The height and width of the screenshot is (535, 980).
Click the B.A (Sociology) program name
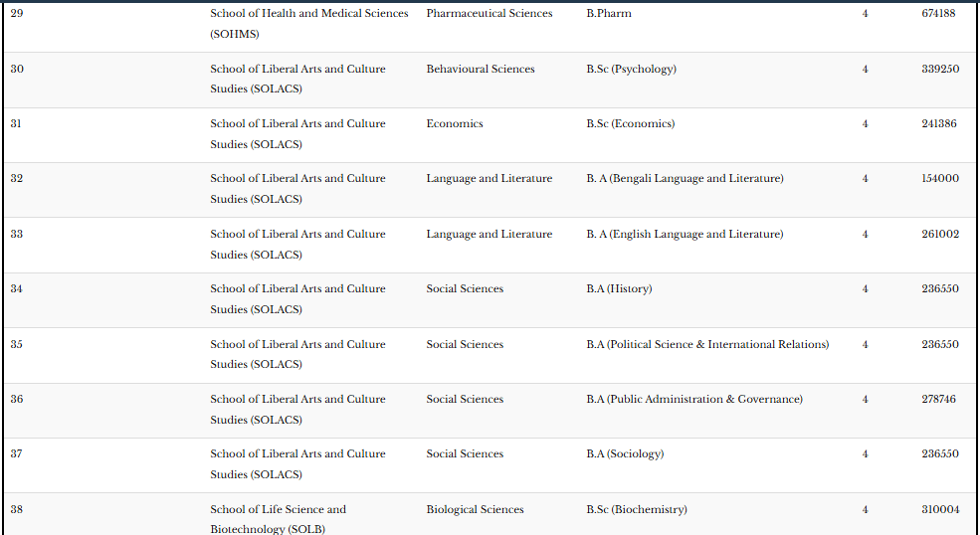click(625, 454)
